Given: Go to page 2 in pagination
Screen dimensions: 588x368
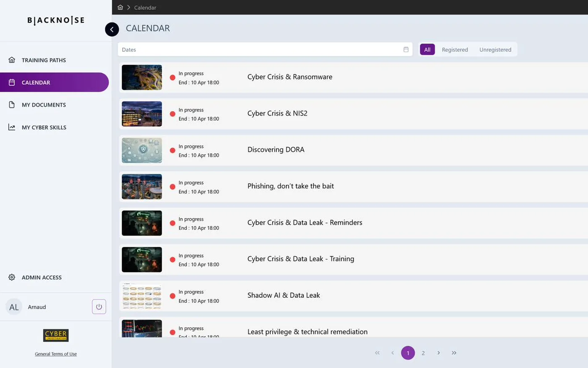Looking at the screenshot, I should point(423,353).
